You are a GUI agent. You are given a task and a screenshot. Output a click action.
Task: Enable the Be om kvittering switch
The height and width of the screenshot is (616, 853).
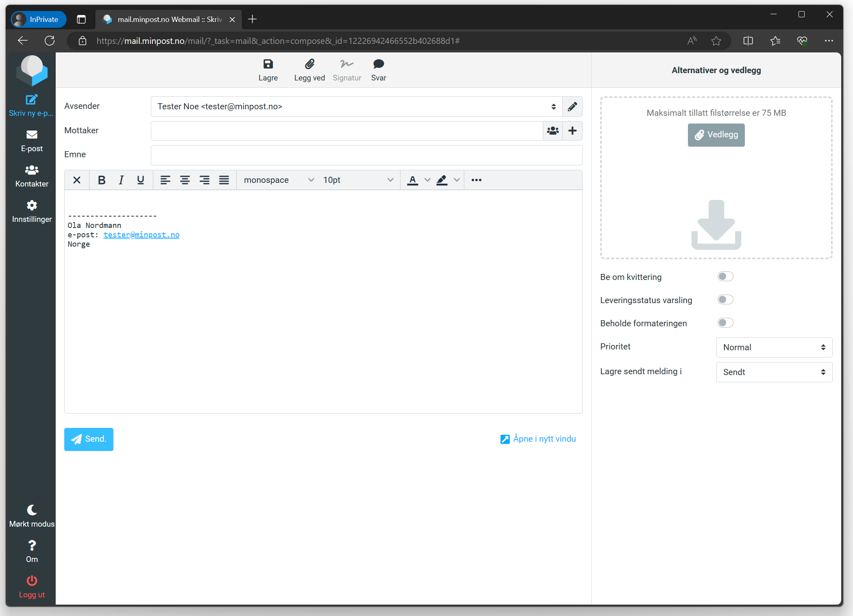point(725,277)
